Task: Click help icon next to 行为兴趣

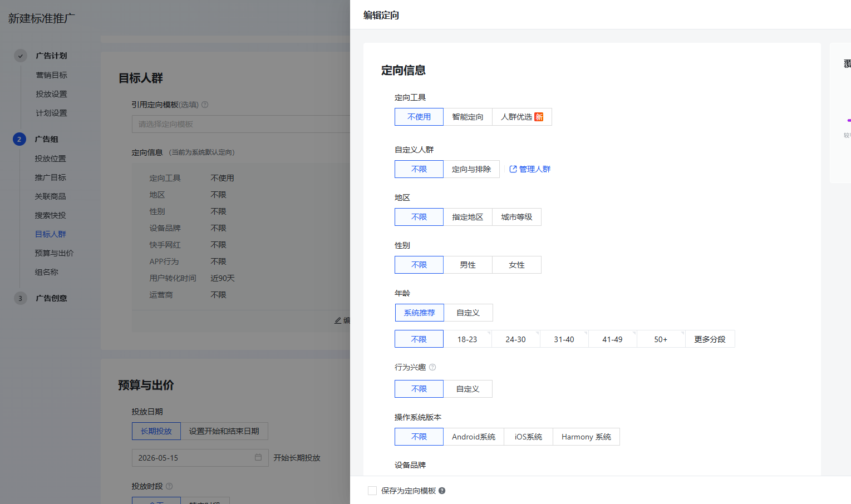Action: [x=432, y=367]
